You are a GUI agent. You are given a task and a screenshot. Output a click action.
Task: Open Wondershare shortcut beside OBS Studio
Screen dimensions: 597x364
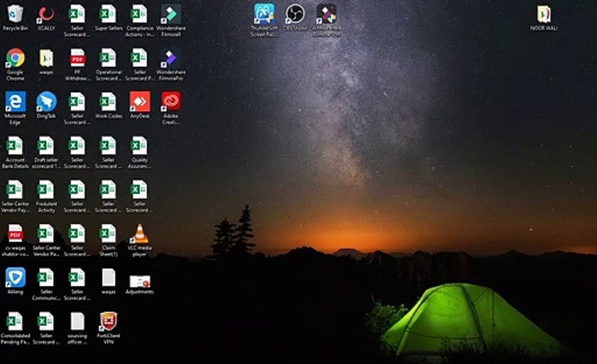pos(327,15)
